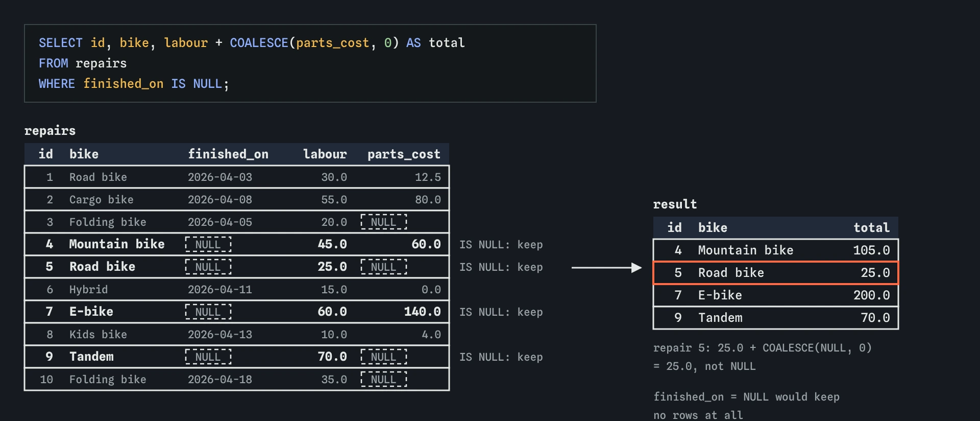This screenshot has height=421, width=980.
Task: Click the NULL finished_on cell in repairs row 5
Action: [208, 267]
